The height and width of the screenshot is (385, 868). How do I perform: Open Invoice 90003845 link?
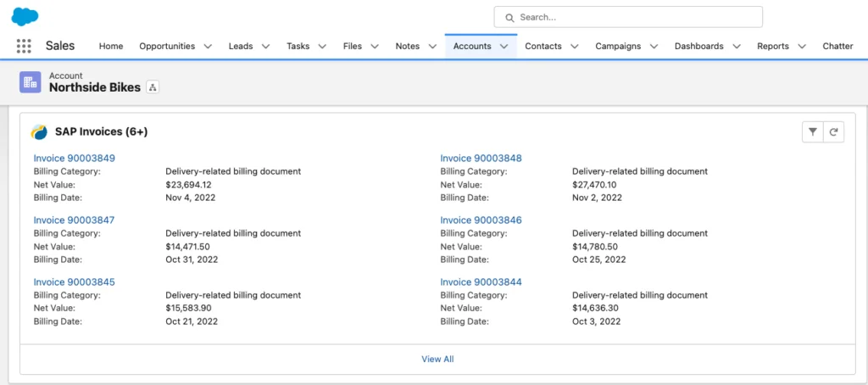75,282
